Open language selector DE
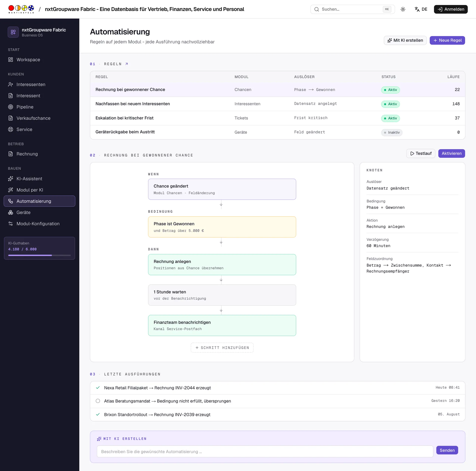Image resolution: width=476 pixels, height=471 pixels. point(421,9)
